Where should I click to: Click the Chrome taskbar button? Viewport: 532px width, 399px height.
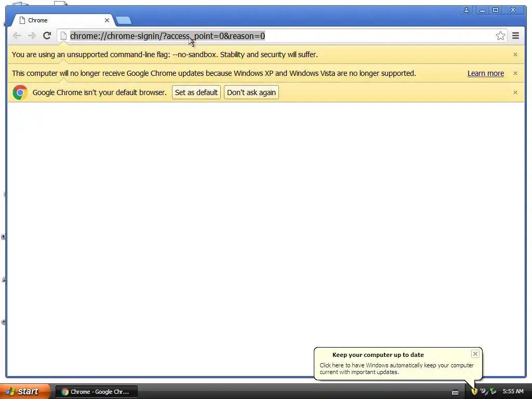[96, 392]
